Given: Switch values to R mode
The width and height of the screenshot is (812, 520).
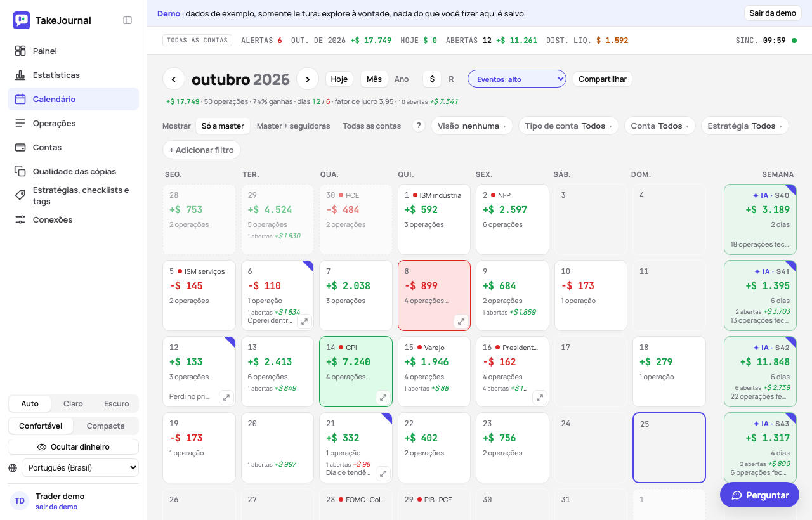Looking at the screenshot, I should (451, 79).
